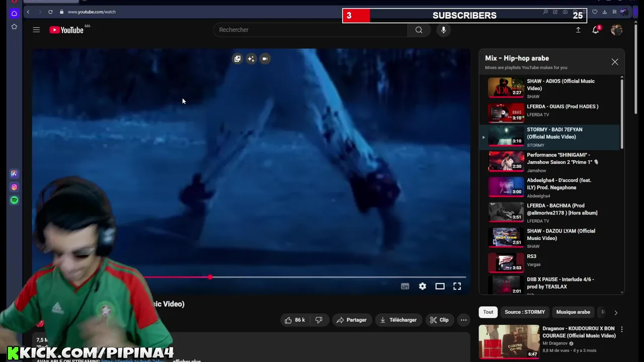Focus the Rechercher search field

[x=310, y=30]
